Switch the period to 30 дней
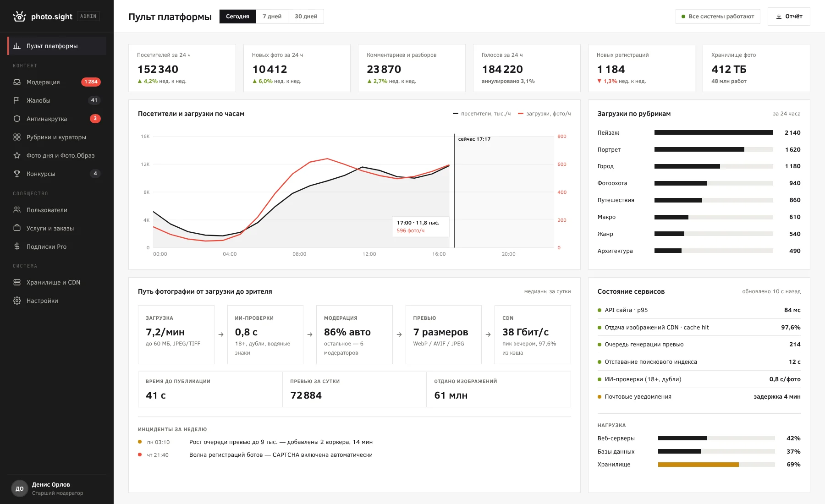Image resolution: width=825 pixels, height=504 pixels. click(x=306, y=16)
